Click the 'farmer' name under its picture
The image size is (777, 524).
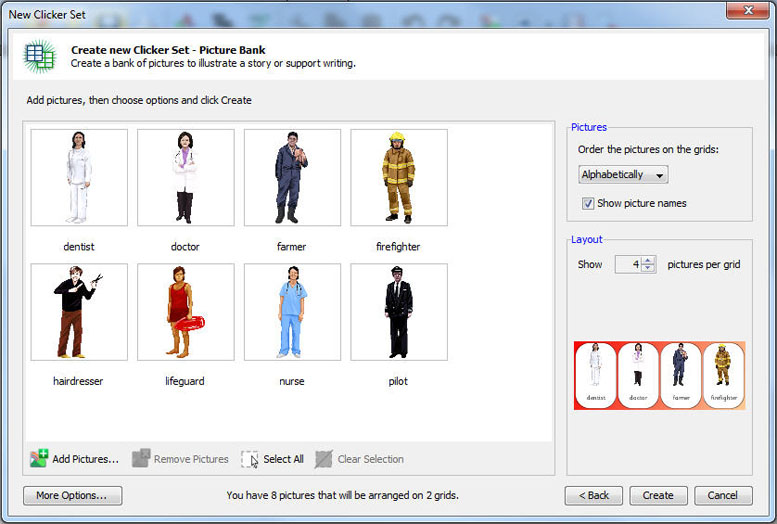[x=291, y=246]
